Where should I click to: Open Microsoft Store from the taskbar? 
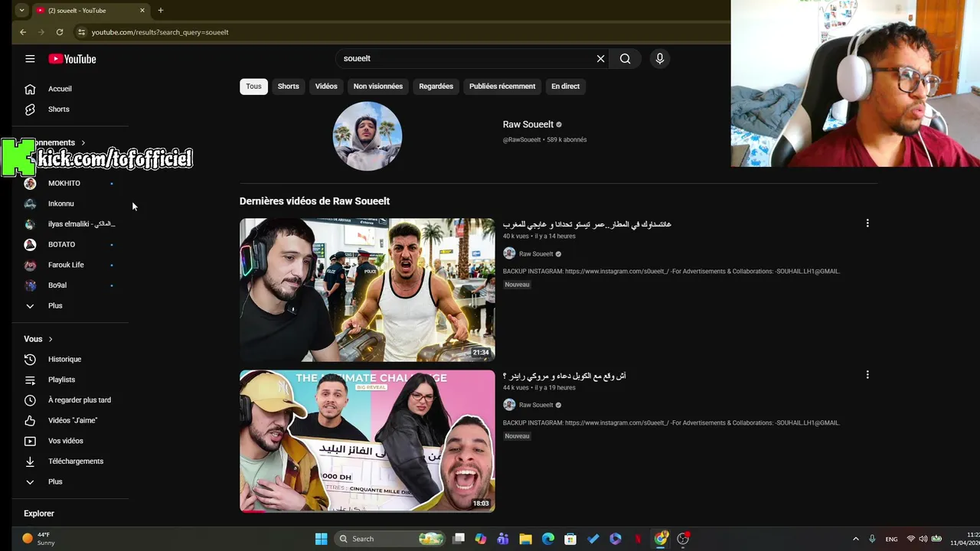click(570, 539)
